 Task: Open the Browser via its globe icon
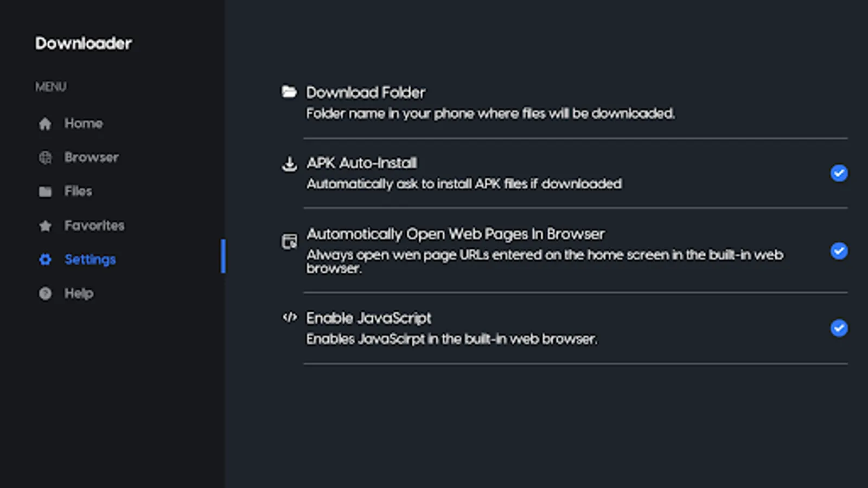(x=46, y=157)
